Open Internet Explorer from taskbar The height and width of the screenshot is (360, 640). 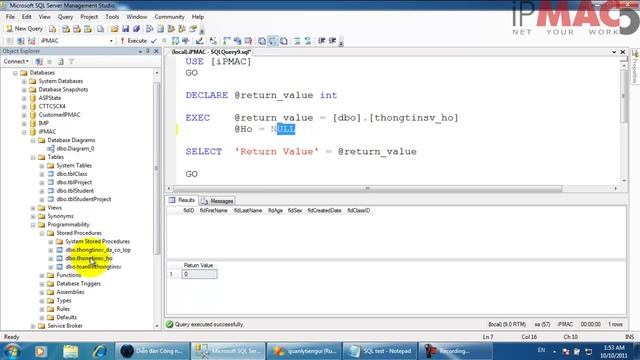[x=99, y=351]
